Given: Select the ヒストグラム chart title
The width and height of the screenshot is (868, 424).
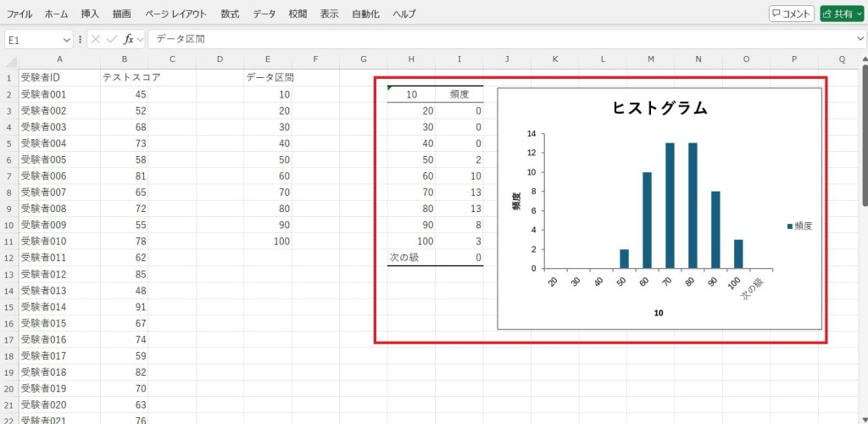Looking at the screenshot, I should (659, 108).
